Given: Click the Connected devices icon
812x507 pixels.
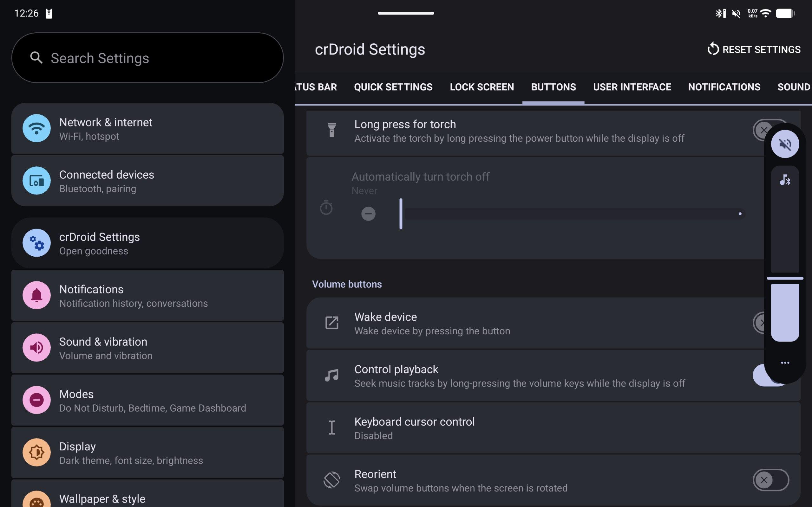Looking at the screenshot, I should click(36, 181).
